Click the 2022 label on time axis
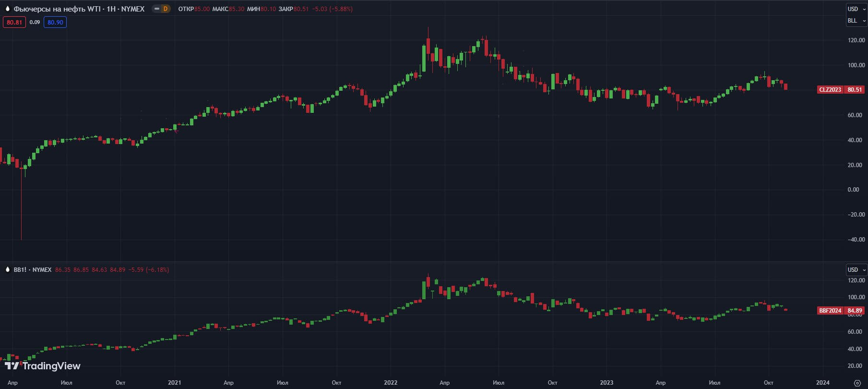 click(391, 383)
